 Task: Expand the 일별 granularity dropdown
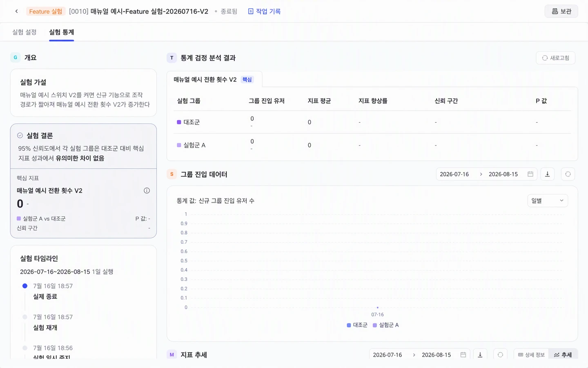(547, 201)
